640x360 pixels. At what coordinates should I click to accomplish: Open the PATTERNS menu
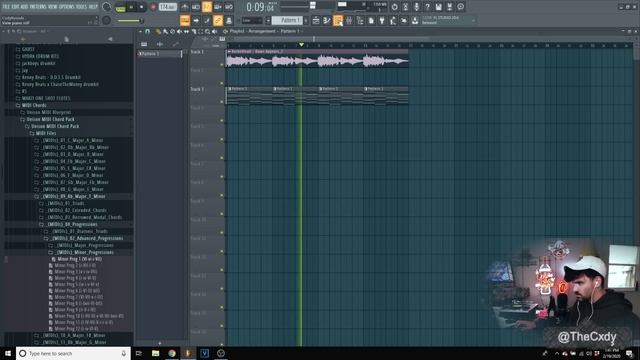coord(38,7)
